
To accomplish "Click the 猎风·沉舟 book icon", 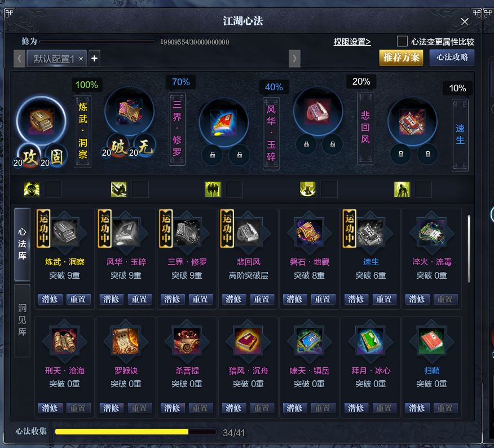I will (248, 341).
